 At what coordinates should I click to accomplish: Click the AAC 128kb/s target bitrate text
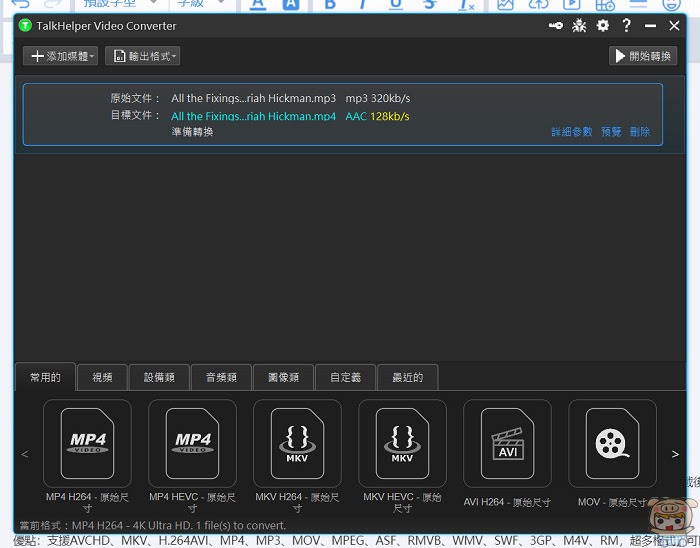coord(377,116)
